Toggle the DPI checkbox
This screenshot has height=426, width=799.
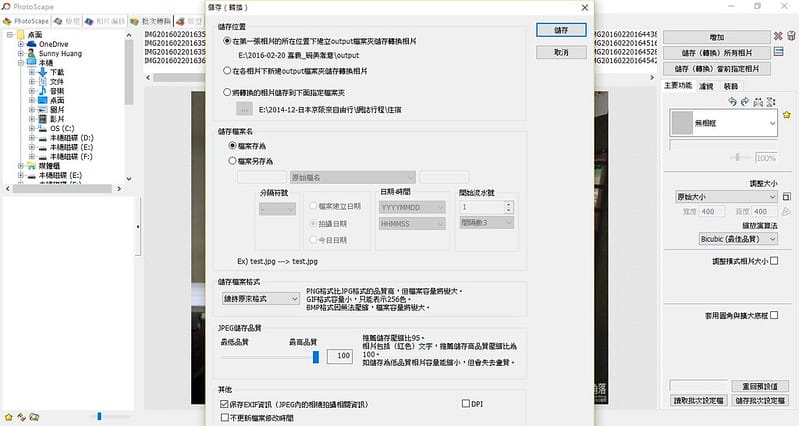pyautogui.click(x=465, y=403)
